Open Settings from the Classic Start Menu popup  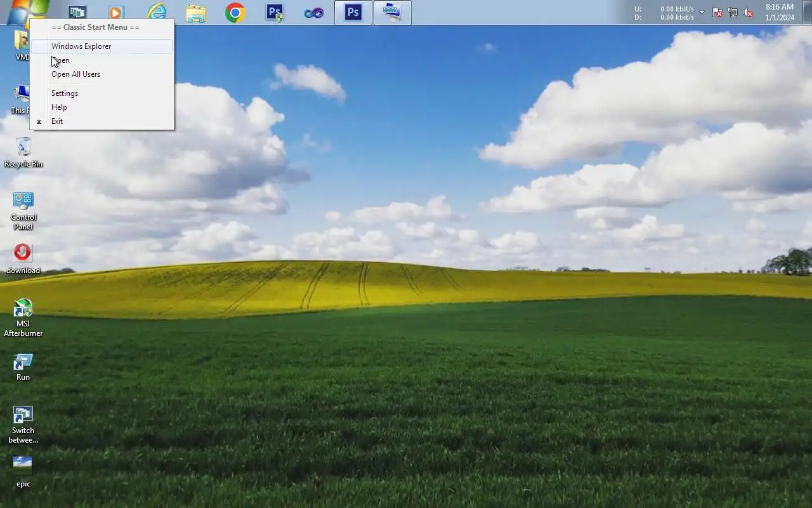coord(101,93)
